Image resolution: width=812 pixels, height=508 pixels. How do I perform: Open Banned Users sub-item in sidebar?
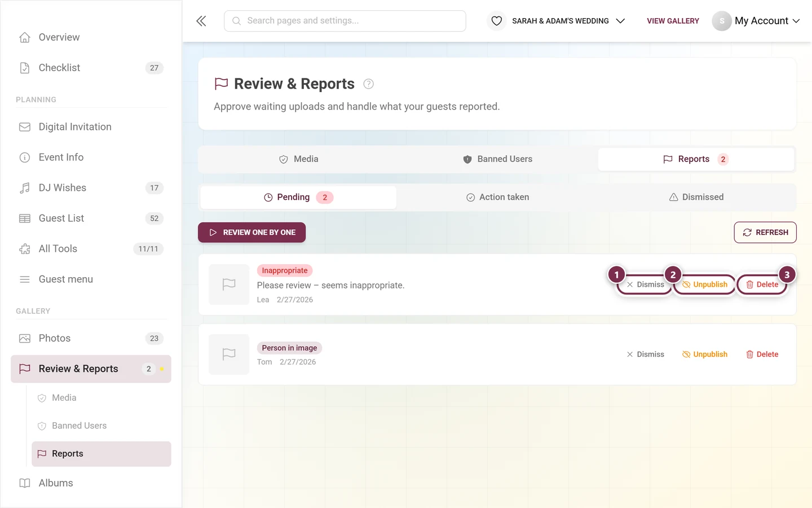click(101, 426)
